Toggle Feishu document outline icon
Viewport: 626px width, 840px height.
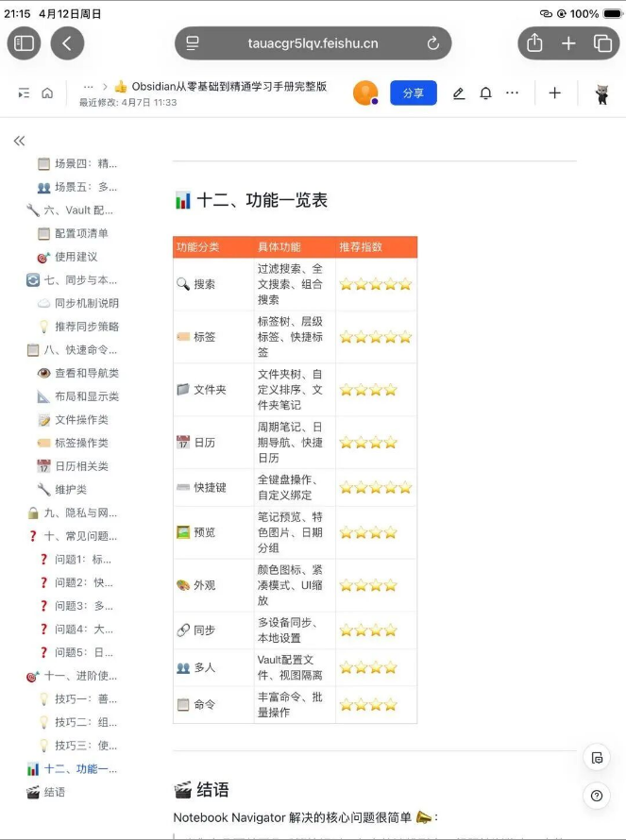click(25, 93)
